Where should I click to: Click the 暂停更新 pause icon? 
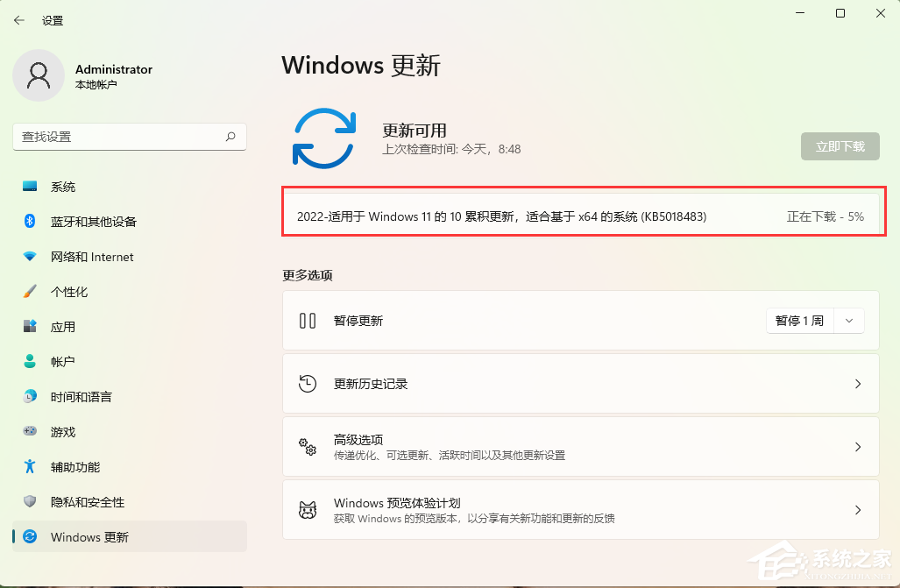[x=307, y=321]
